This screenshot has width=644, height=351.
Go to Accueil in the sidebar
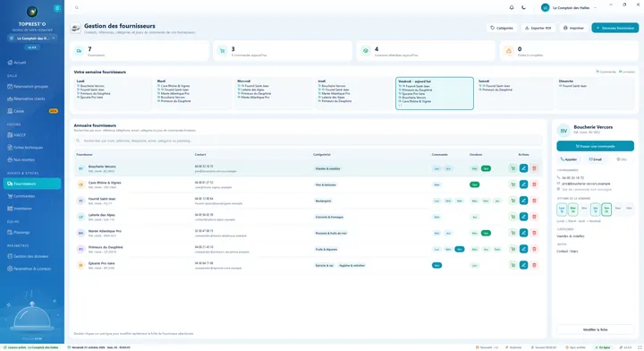32,63
